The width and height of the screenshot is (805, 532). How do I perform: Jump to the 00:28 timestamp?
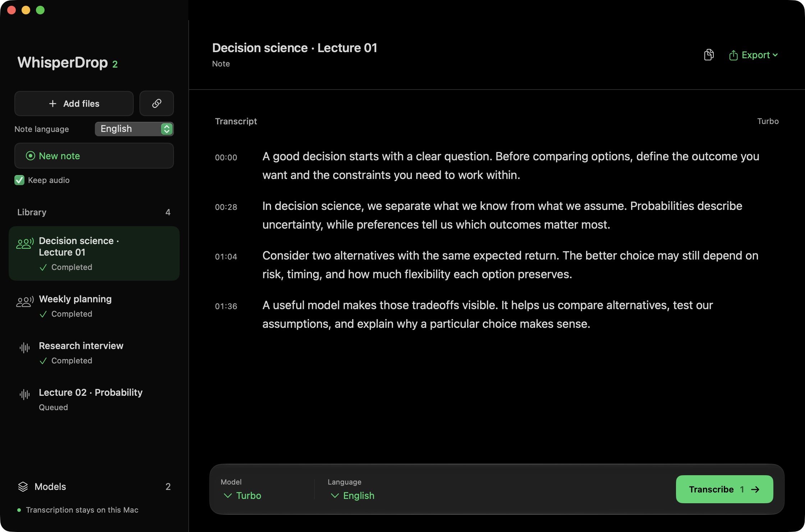pyautogui.click(x=226, y=207)
